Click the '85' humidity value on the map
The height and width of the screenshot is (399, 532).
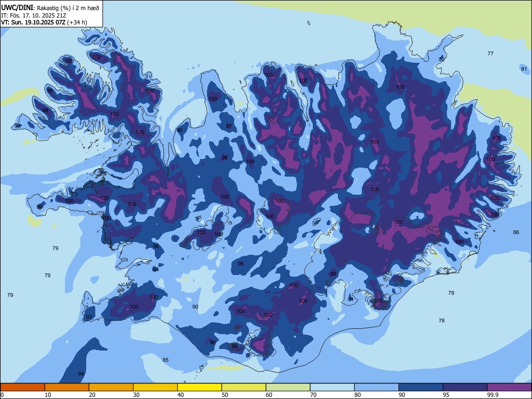(x=165, y=360)
